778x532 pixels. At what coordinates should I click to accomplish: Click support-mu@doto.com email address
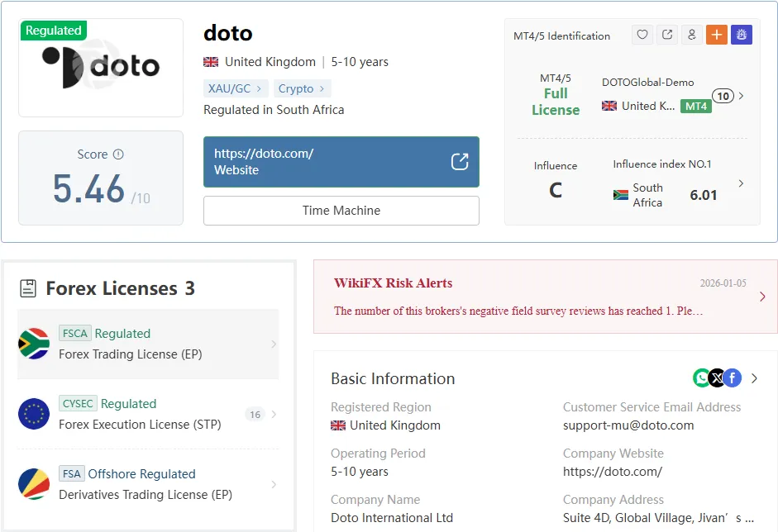[628, 425]
